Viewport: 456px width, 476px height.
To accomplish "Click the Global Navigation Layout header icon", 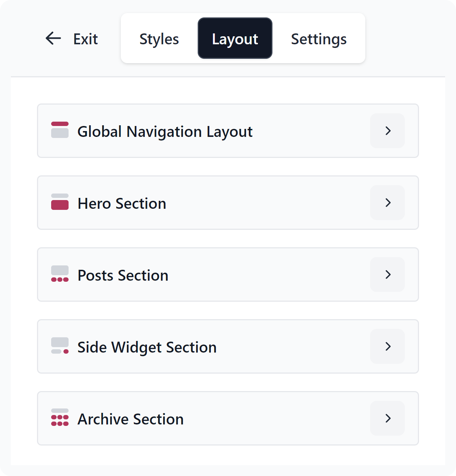I will coord(59,131).
